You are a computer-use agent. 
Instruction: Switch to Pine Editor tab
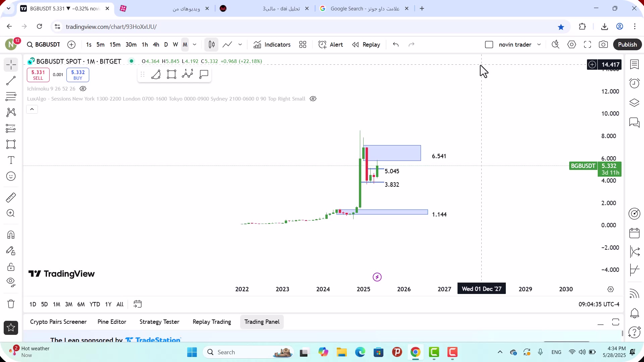click(x=112, y=322)
